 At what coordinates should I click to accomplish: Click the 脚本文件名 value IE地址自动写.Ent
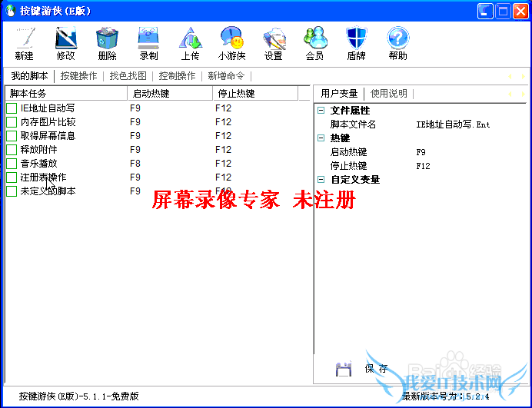[453, 124]
